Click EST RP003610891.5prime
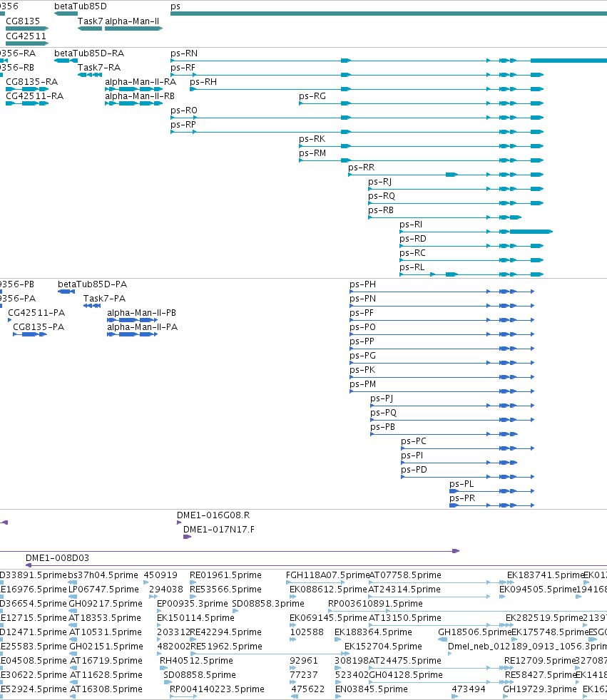This screenshot has height=700, width=607. (x=375, y=604)
